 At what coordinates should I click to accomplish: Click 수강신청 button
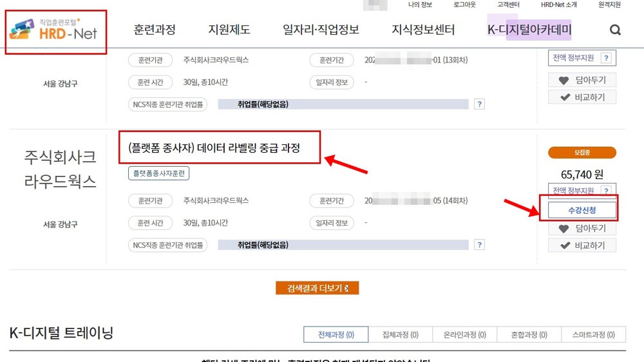[x=582, y=211]
